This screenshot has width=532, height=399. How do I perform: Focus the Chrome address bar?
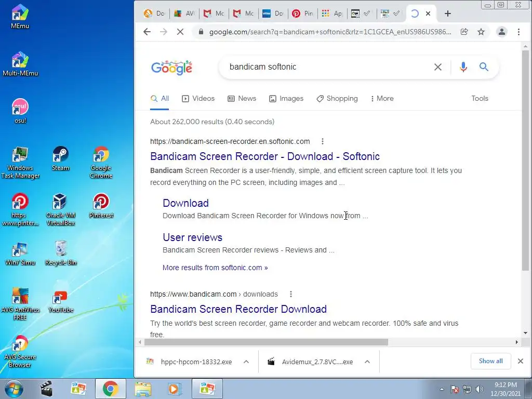(330, 32)
